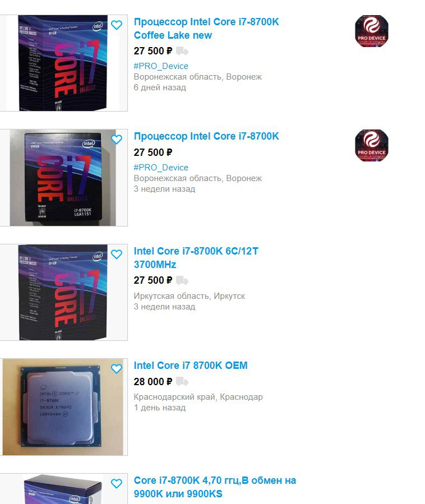Click delivery truck icon beside 28 000 ₽ price
Viewport: 425px width, 504px height.
(x=182, y=382)
